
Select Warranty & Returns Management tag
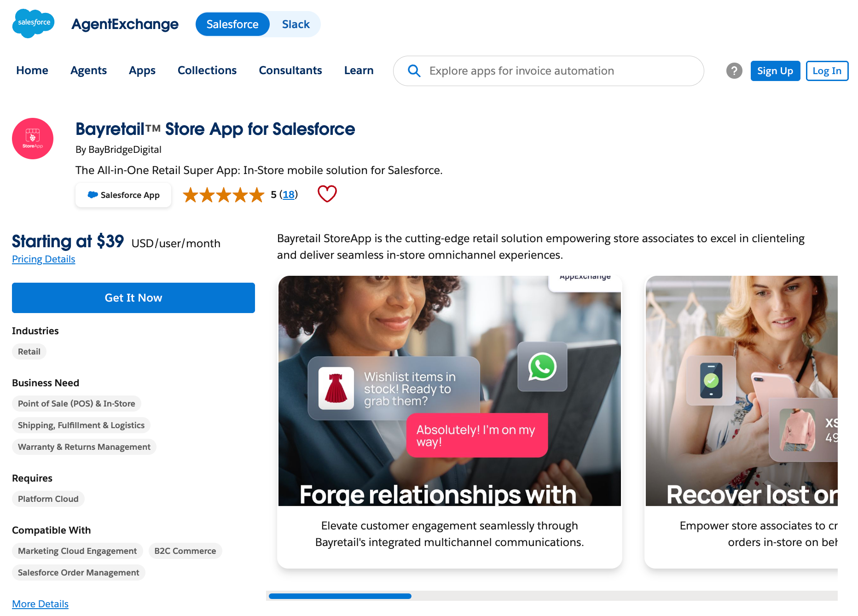click(84, 447)
